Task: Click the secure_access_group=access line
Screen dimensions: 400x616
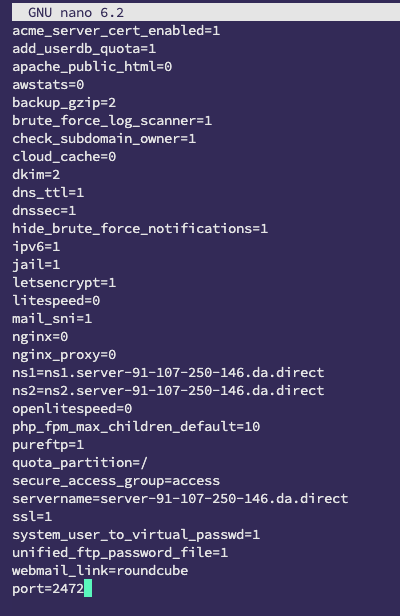Action: pyautogui.click(x=116, y=481)
